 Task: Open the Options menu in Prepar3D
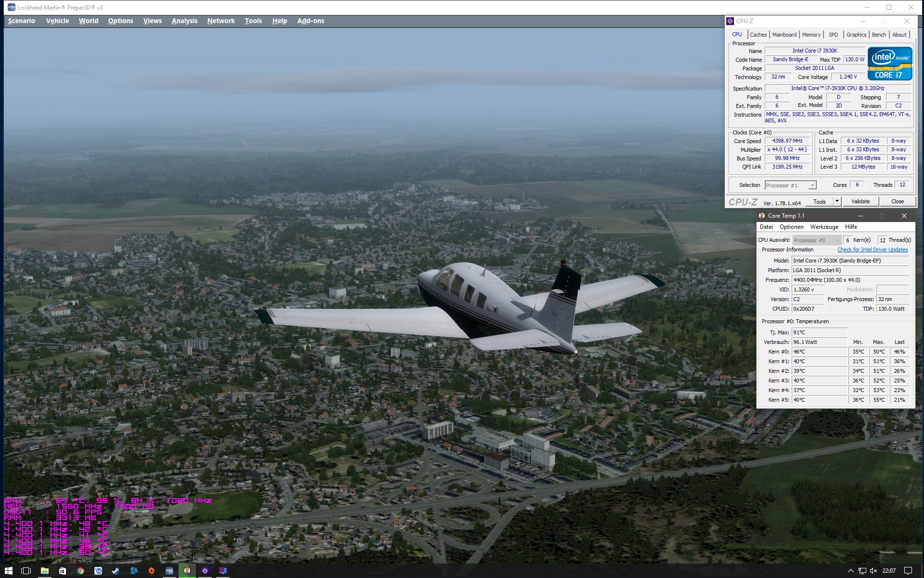click(x=120, y=21)
